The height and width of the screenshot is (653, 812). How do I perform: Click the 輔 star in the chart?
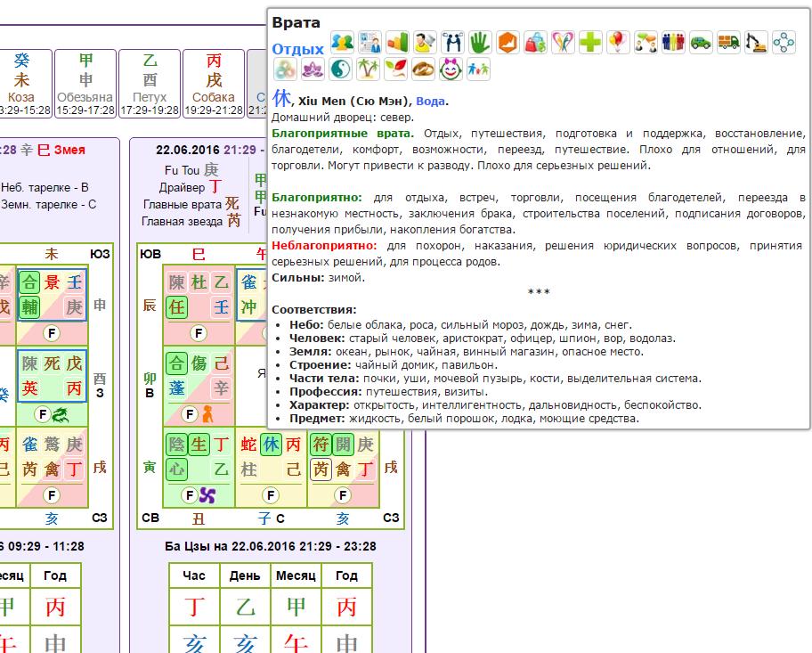[29, 307]
